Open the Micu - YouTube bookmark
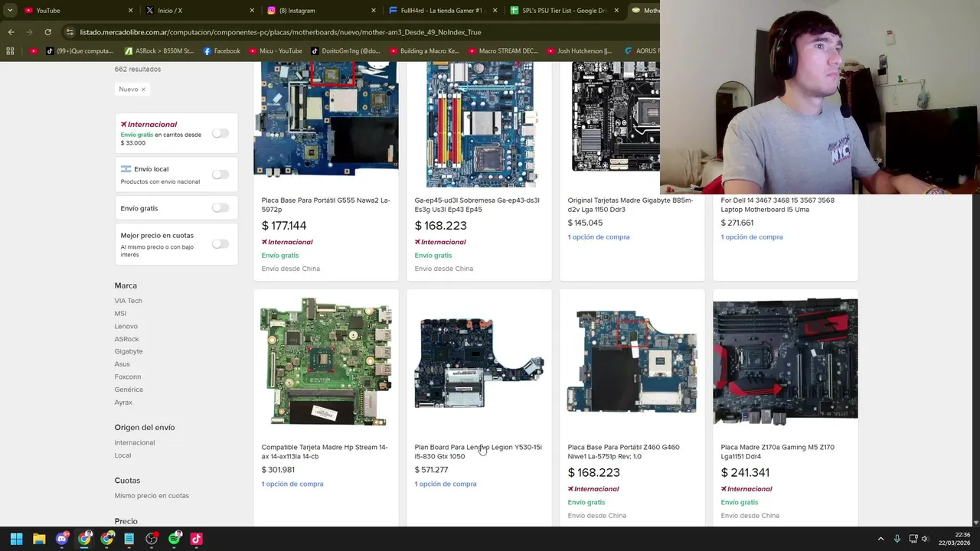This screenshot has width=980, height=551. tap(275, 51)
